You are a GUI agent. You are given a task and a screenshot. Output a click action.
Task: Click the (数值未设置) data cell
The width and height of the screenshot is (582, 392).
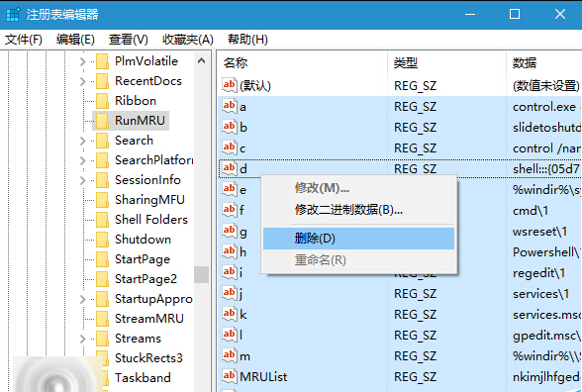546,86
